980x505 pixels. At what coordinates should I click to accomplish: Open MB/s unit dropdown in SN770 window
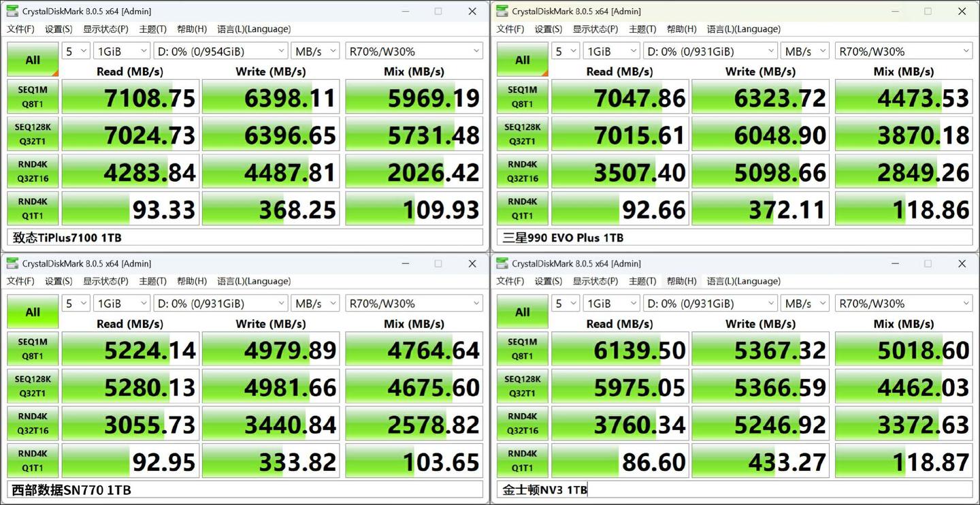[x=316, y=304]
